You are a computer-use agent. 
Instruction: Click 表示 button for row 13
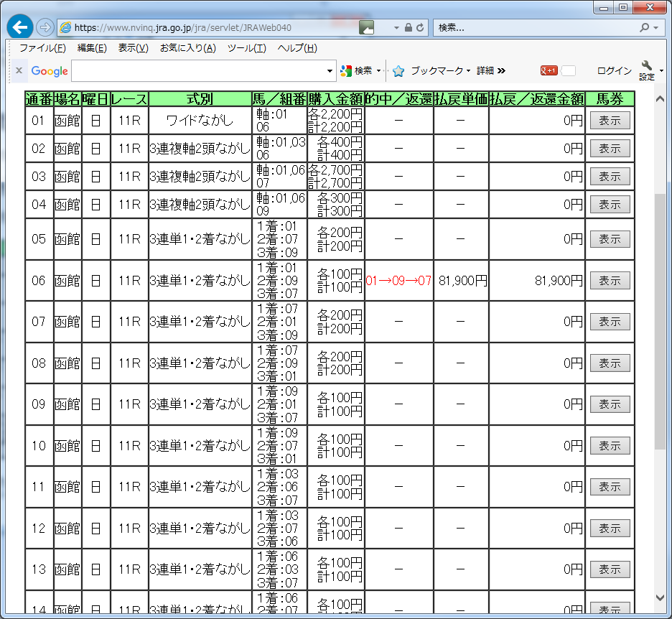click(610, 569)
